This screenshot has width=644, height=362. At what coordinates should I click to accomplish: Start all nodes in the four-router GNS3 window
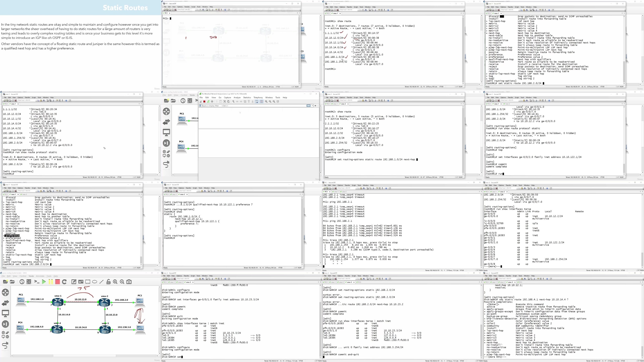coord(44,282)
